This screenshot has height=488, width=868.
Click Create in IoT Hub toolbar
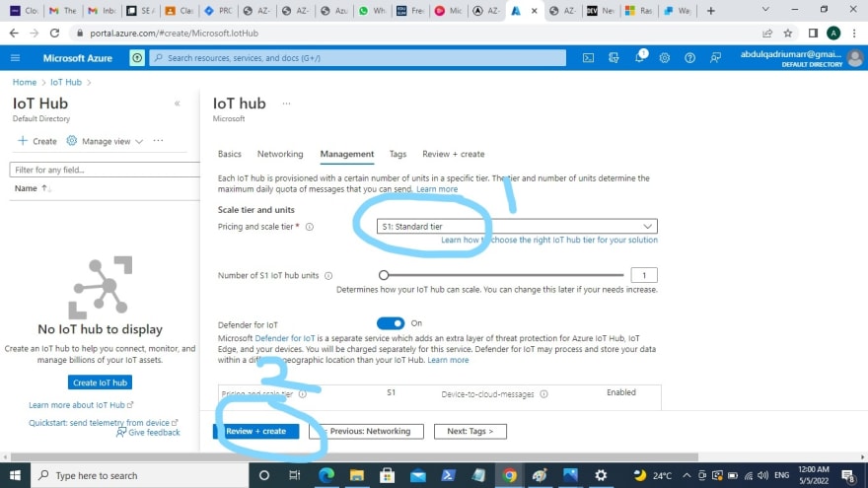[x=37, y=141]
